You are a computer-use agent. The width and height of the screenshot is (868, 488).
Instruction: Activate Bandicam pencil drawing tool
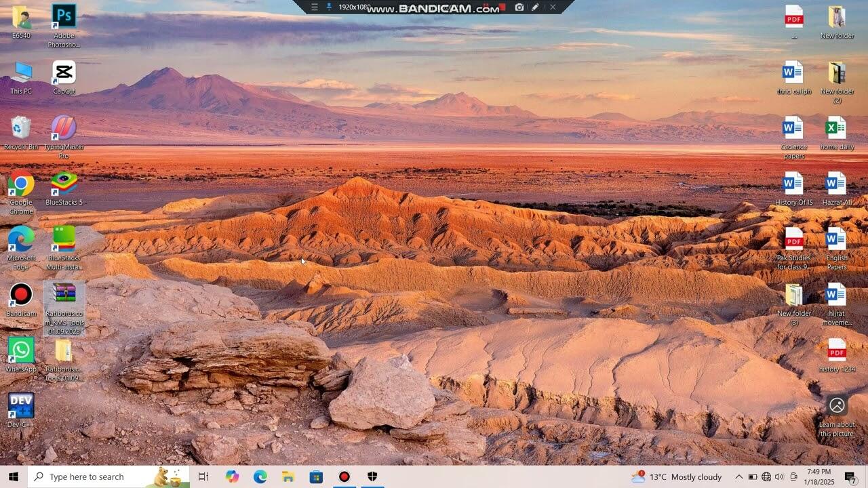click(536, 7)
